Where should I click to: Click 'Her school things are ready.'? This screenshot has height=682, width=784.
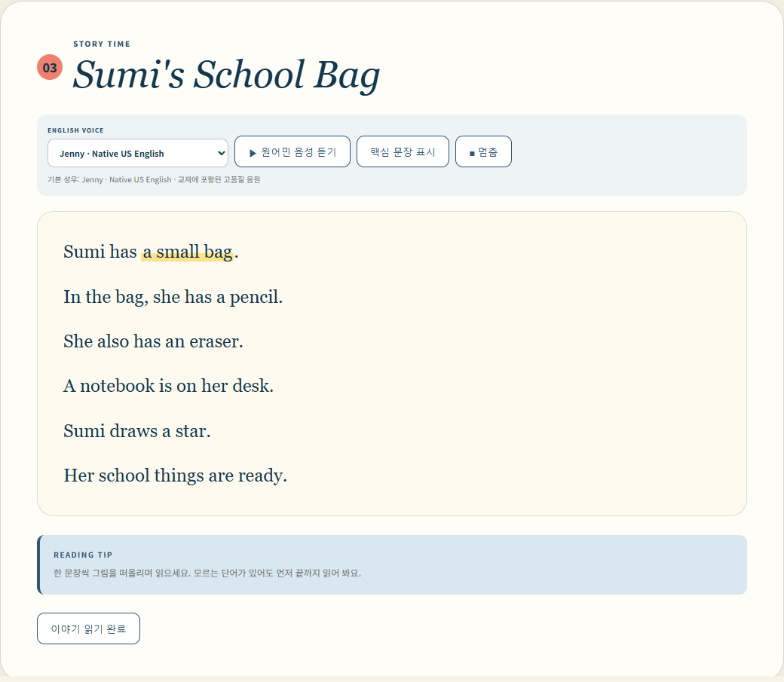click(175, 475)
